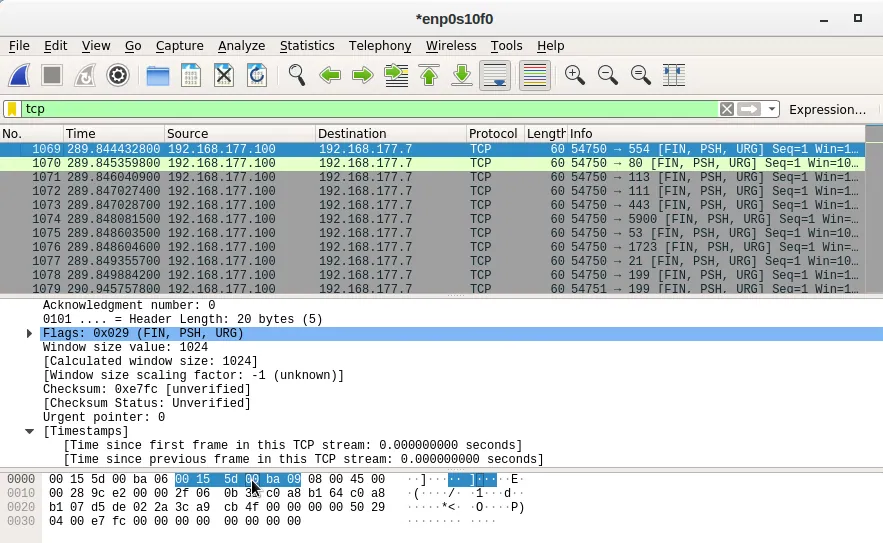
Task: Zoom in the main window text
Action: 574,75
